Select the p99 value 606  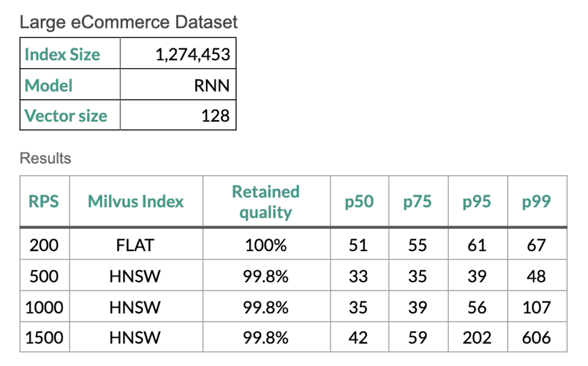[536, 338]
